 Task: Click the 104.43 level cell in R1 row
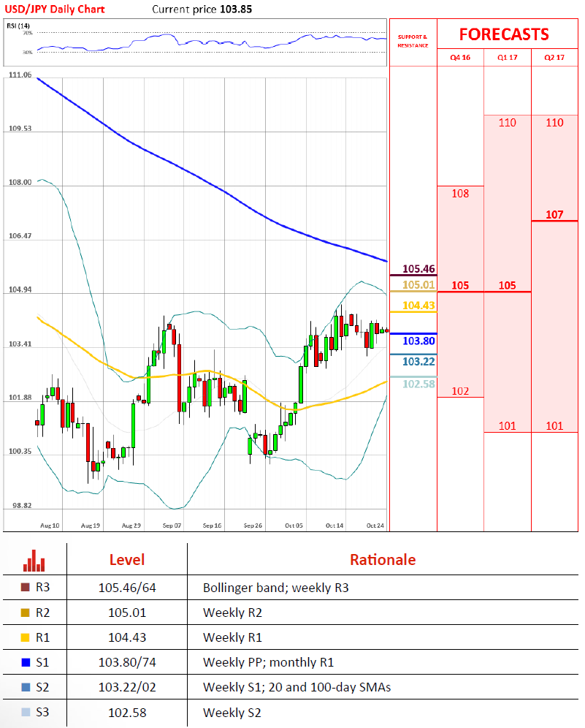click(x=127, y=637)
